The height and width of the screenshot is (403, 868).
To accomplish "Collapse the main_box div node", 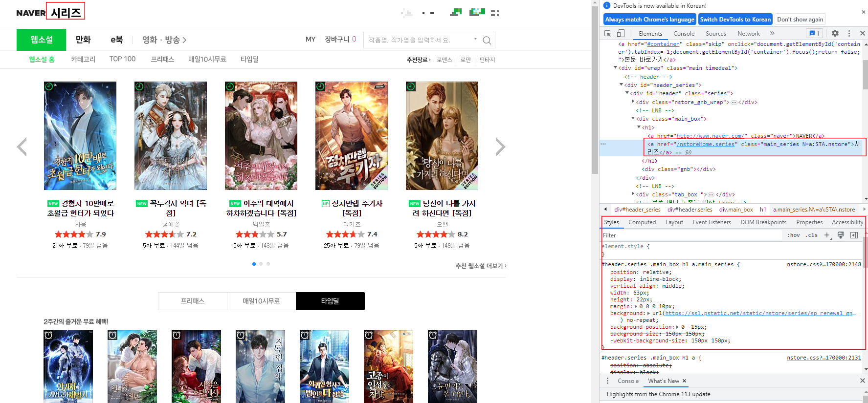I will (x=633, y=118).
